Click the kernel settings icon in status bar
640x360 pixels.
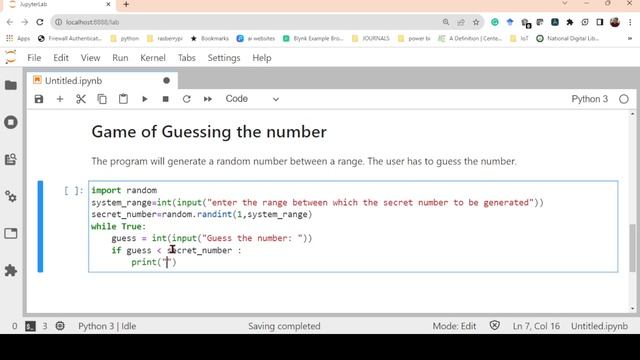(x=60, y=326)
